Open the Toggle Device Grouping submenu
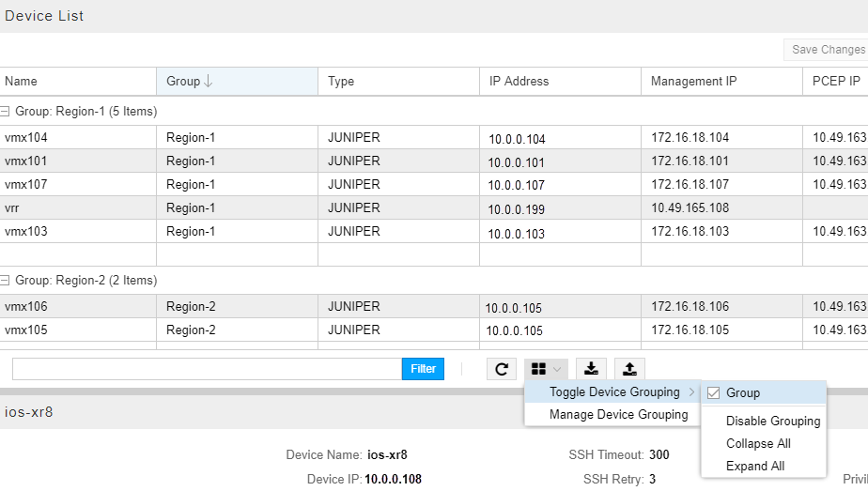 click(x=614, y=392)
